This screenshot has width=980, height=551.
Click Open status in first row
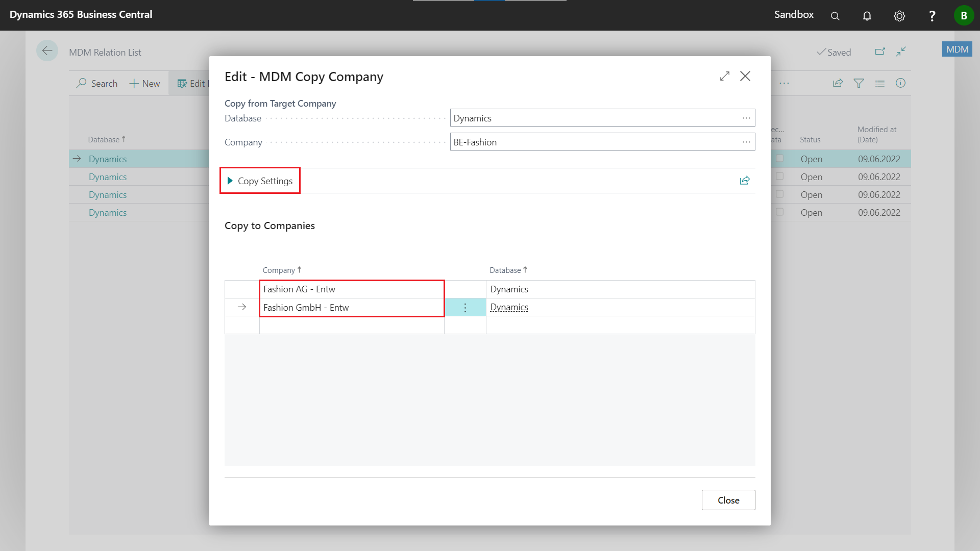click(811, 159)
